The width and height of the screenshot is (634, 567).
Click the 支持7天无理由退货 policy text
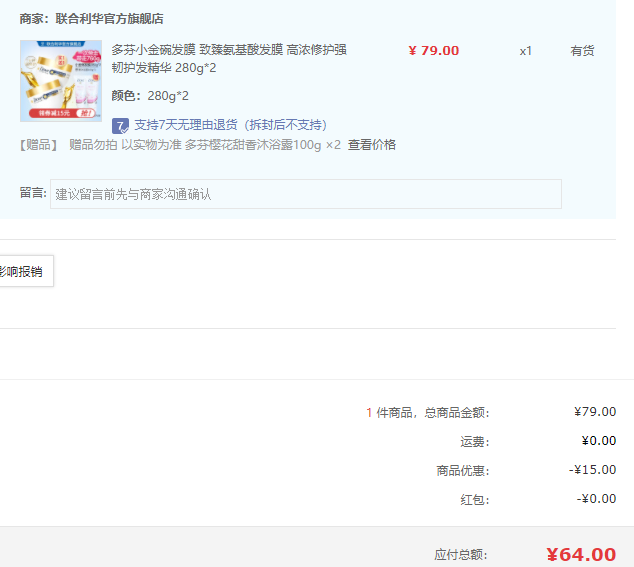click(x=230, y=125)
